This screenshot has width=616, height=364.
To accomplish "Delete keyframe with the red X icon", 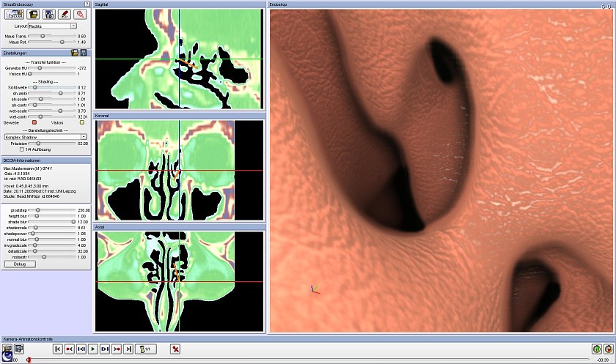I will (175, 349).
